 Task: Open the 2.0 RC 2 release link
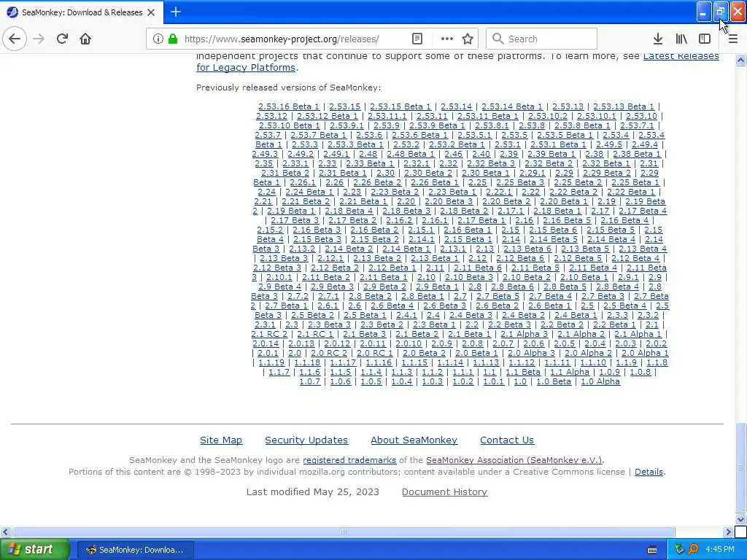click(x=329, y=354)
